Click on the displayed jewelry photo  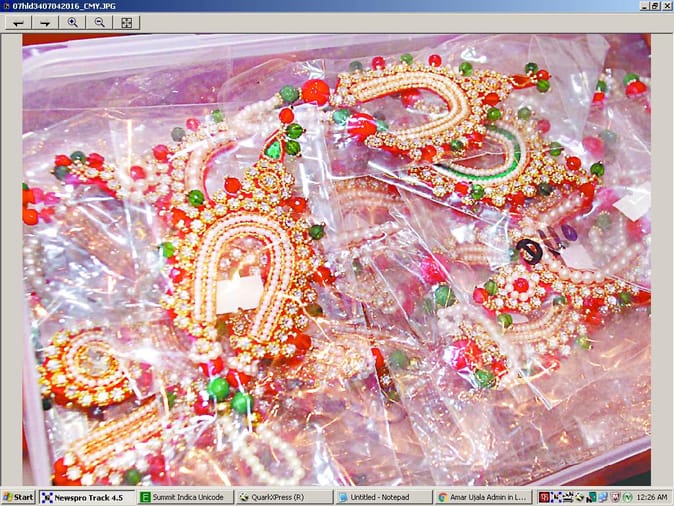[x=336, y=260]
